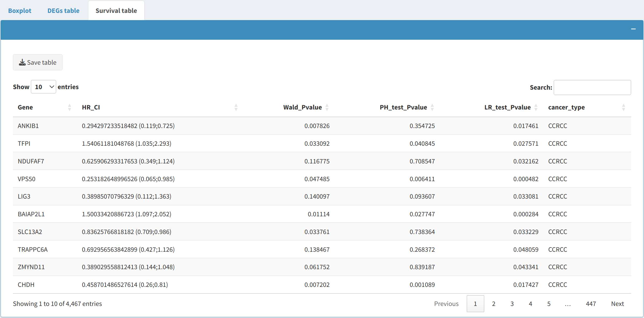Click PH_test_Pvalue 0.839187 cell
The height and width of the screenshot is (318, 644).
[422, 267]
